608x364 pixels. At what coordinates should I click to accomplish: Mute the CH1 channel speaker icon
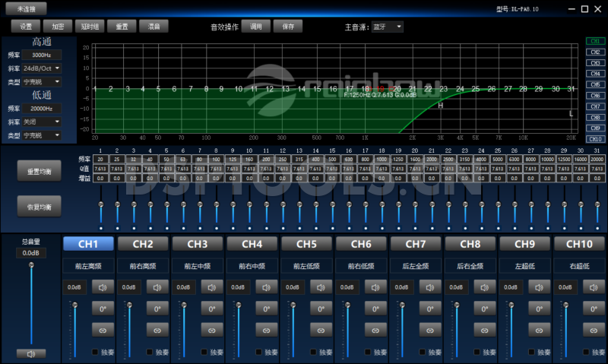(x=102, y=288)
